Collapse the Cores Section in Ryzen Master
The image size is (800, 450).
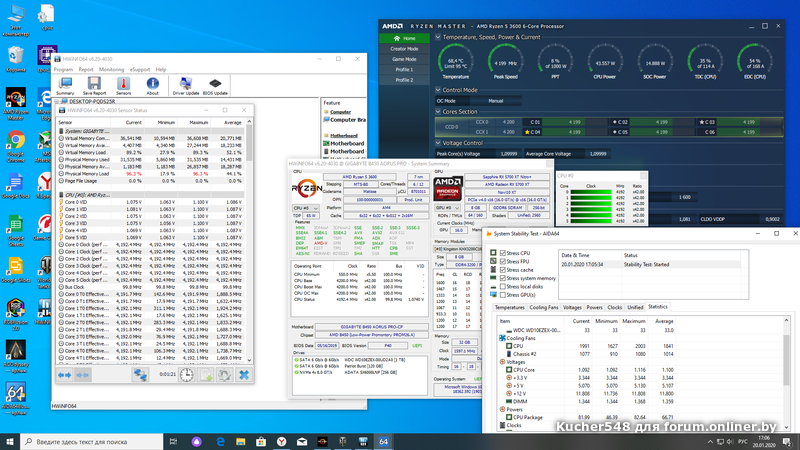[436, 112]
